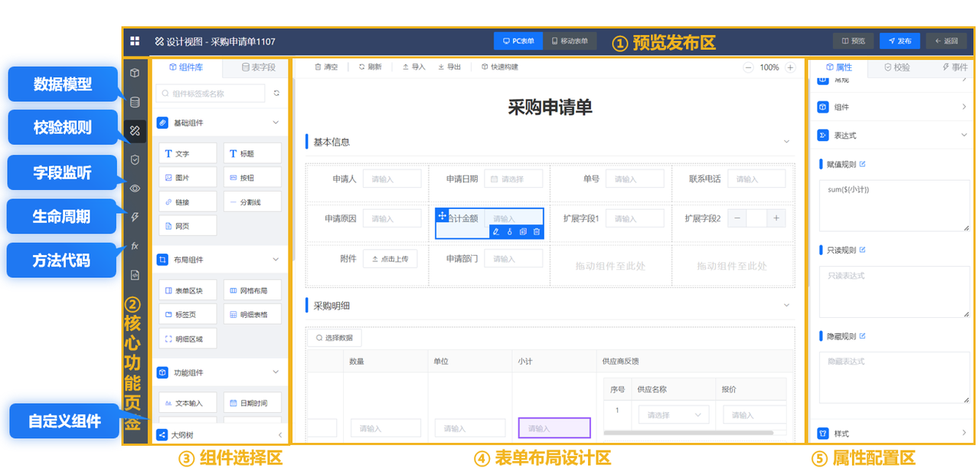Collapse the 基本信息 form section

pyautogui.click(x=786, y=142)
